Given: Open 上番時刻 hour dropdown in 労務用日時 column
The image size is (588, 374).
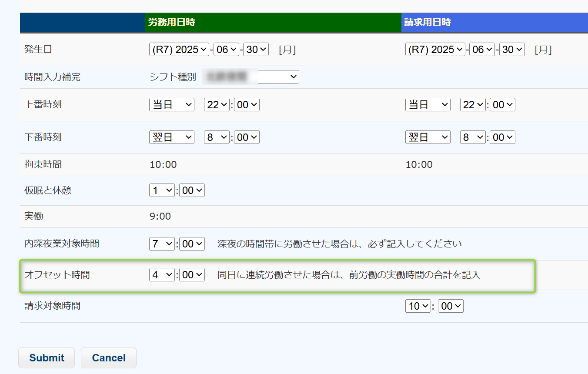Looking at the screenshot, I should point(217,105).
